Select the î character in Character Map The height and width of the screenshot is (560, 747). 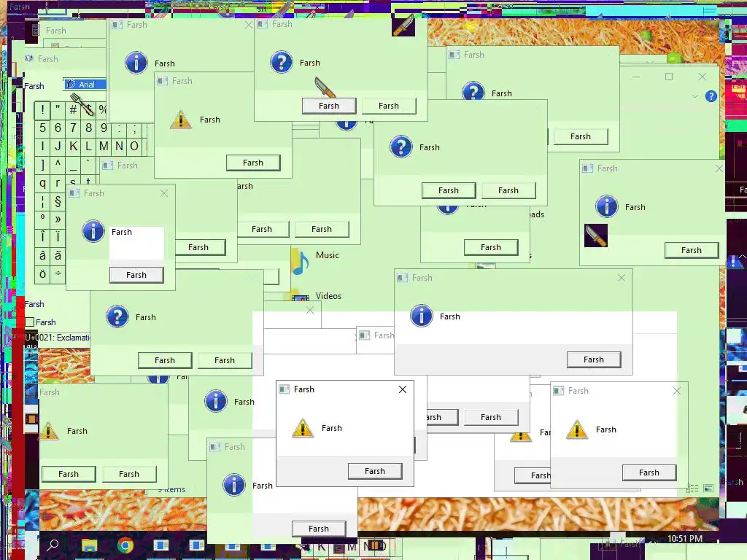coord(42,237)
